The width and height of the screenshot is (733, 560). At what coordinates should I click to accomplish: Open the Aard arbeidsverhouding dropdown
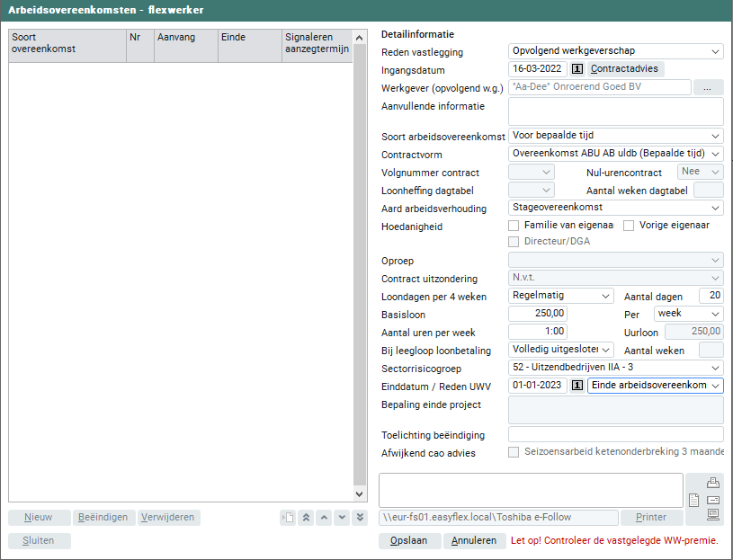(x=616, y=208)
